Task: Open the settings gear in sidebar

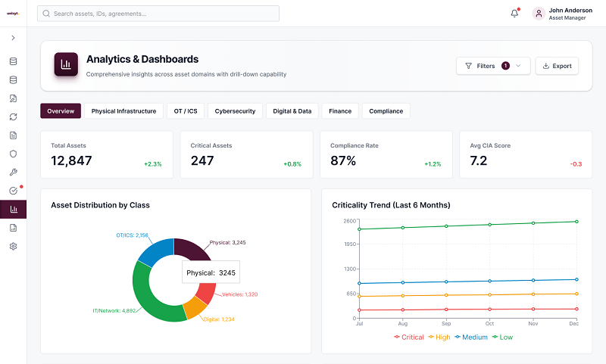Action: [x=13, y=246]
